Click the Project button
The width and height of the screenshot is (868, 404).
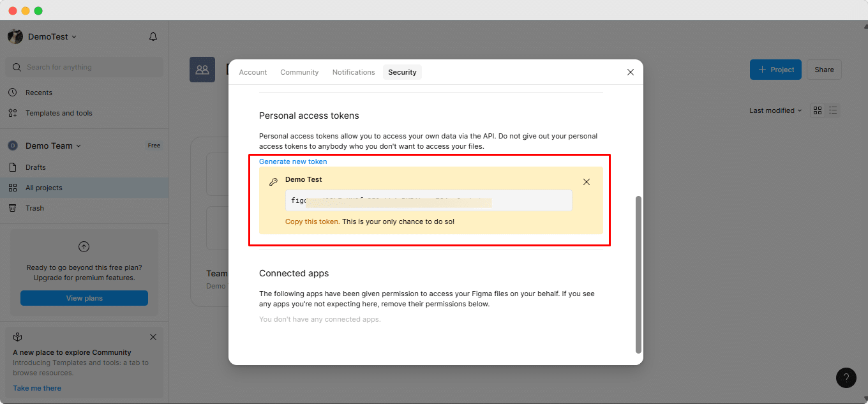(x=775, y=70)
